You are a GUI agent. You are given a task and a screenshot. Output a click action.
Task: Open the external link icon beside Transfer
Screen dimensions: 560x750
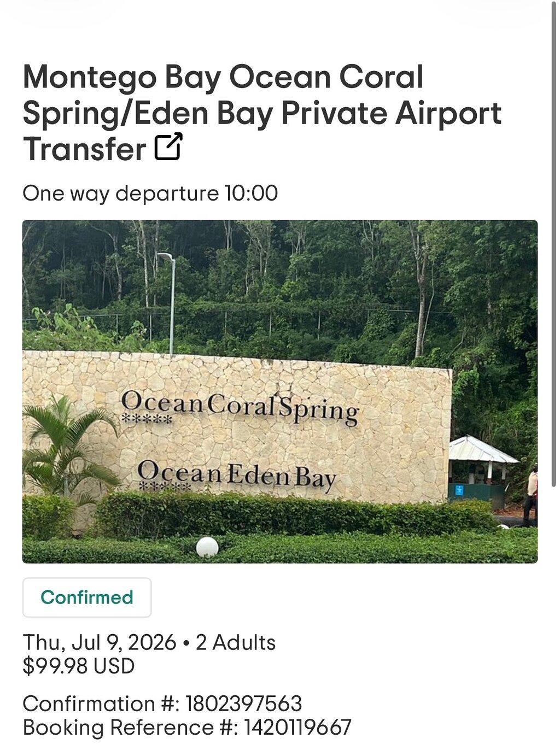tap(168, 147)
